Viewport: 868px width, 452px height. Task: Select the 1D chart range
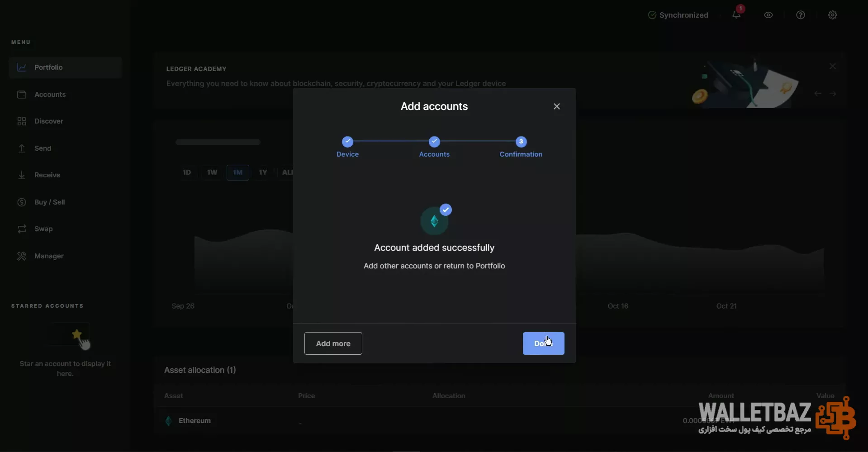click(187, 172)
